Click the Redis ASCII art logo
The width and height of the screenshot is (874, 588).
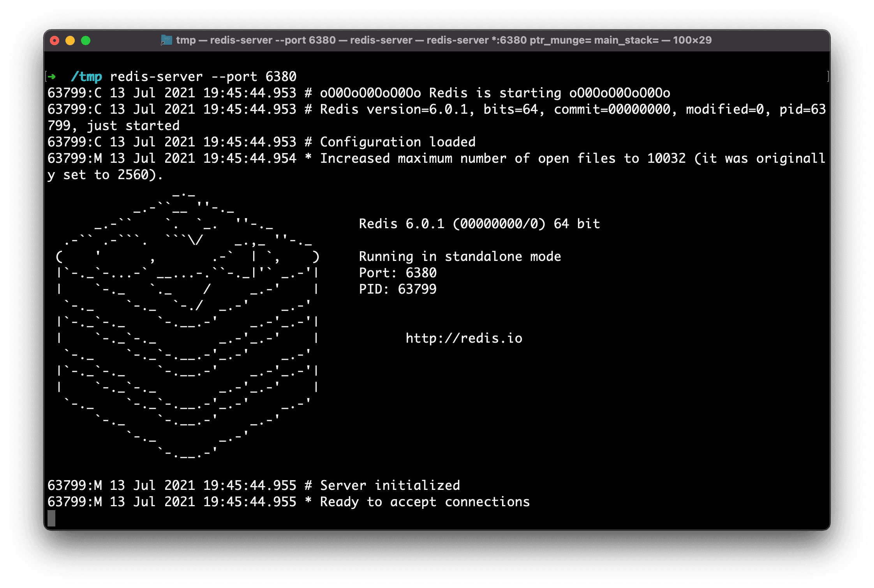coord(187,325)
